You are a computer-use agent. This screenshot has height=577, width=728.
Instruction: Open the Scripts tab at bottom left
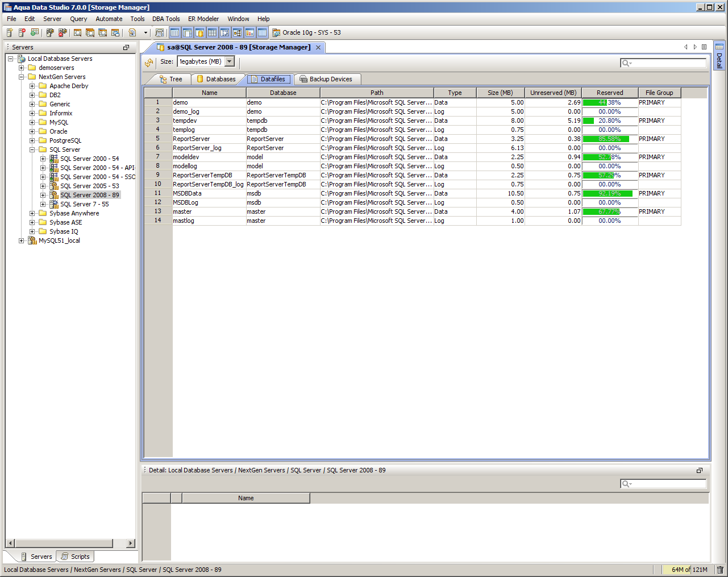(76, 557)
